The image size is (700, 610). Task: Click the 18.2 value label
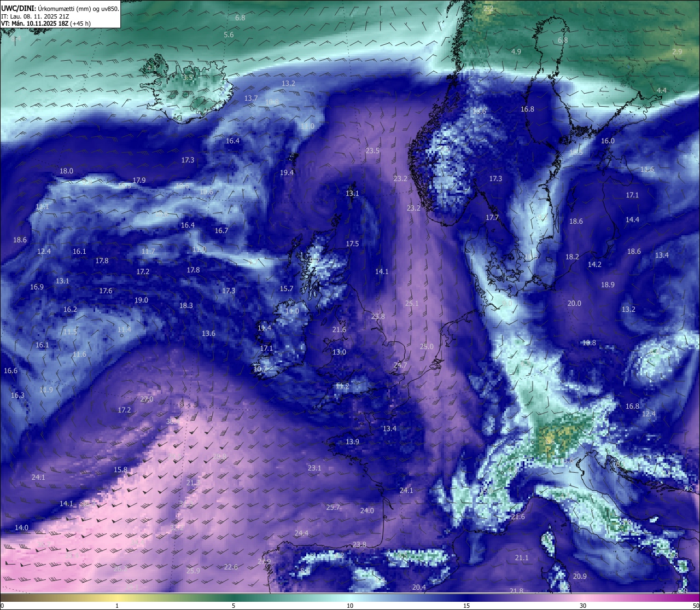point(572,257)
